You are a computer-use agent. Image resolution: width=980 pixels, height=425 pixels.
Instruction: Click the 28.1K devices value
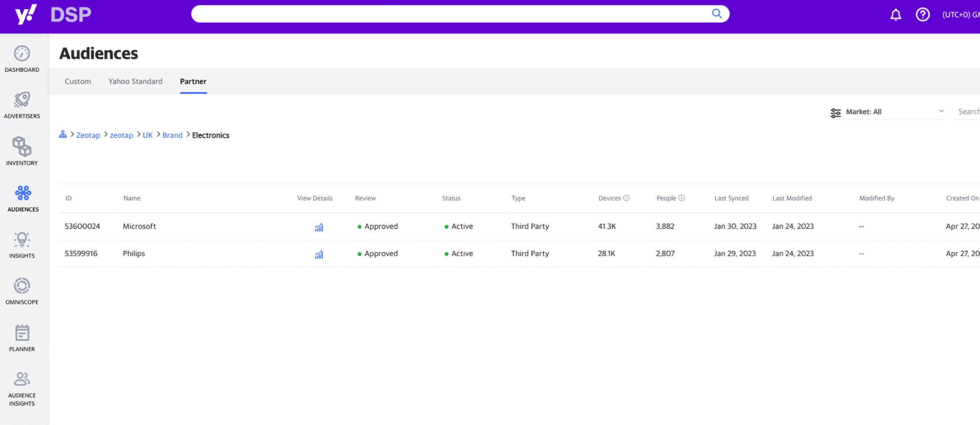[x=606, y=254]
